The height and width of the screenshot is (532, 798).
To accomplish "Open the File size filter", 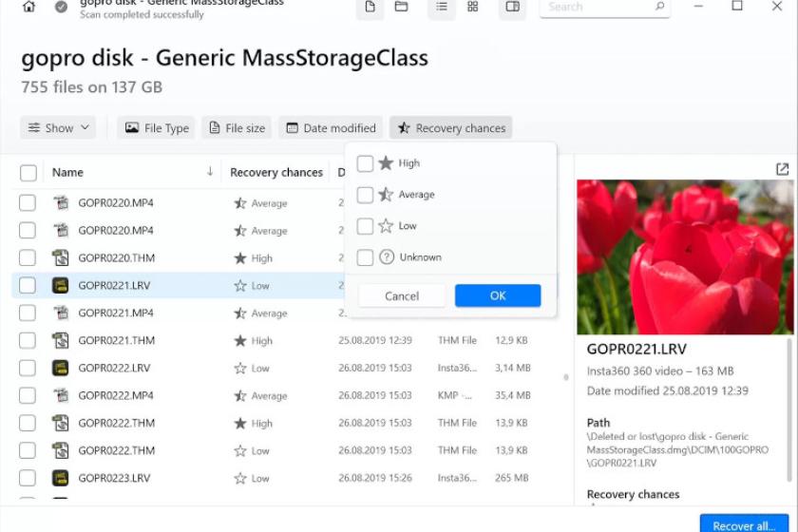I will coord(237,128).
